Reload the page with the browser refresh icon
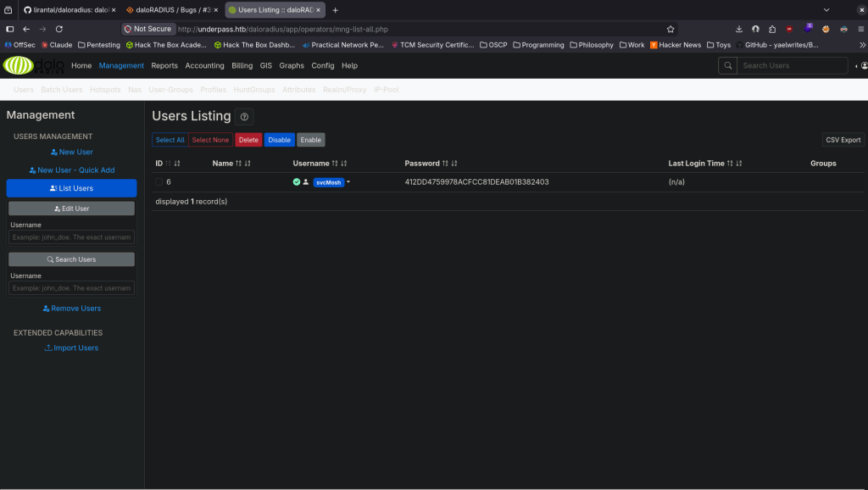 [x=59, y=29]
